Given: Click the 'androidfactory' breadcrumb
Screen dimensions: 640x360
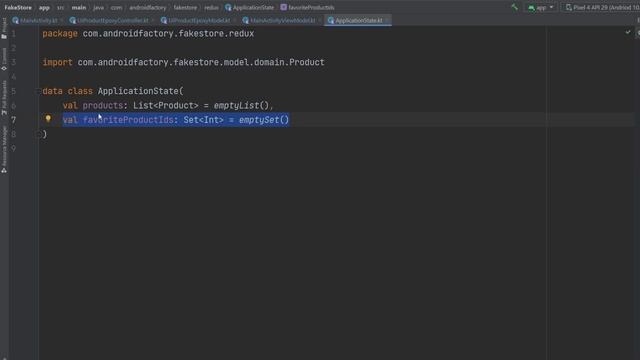Looking at the screenshot, I should [x=148, y=7].
